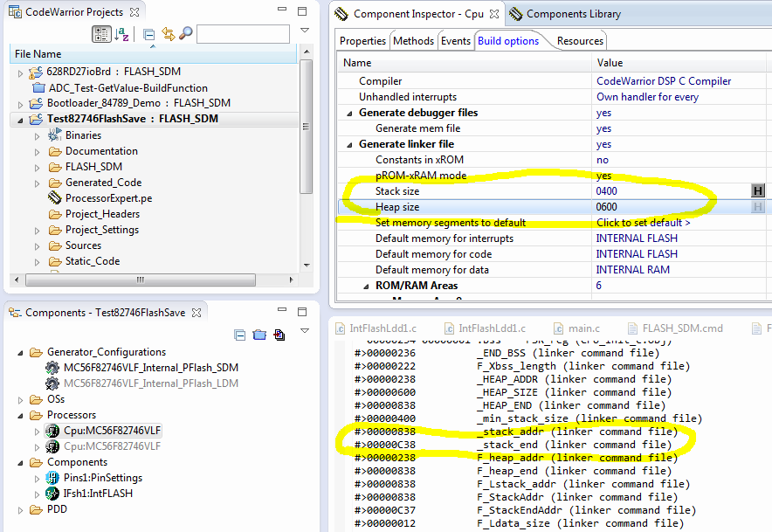Minimize the Components panel
Screen dimensions: 772x532
tap(282, 310)
